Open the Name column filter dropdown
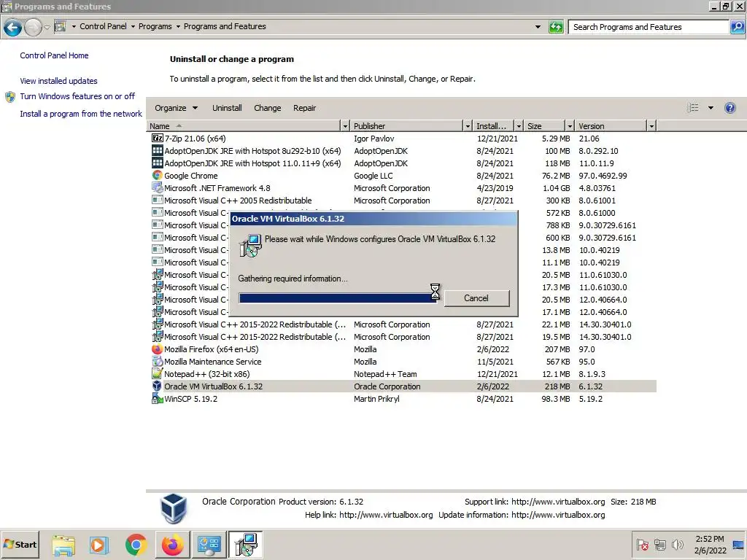Viewport: 747px width, 560px height. (345, 125)
